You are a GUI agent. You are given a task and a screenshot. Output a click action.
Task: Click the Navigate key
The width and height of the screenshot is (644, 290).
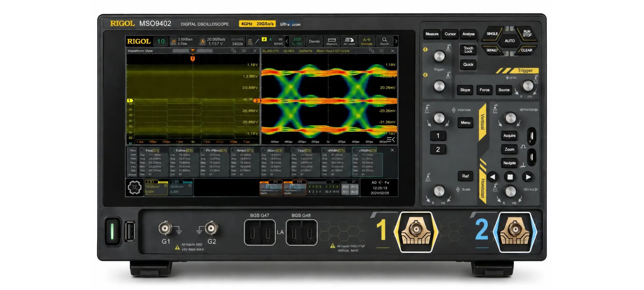point(509,163)
